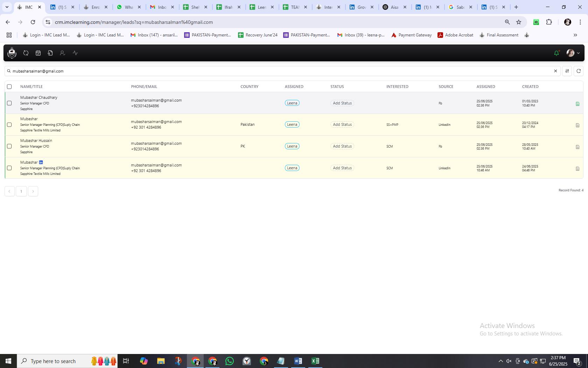Switch to the Google Sabo browser tab
The width and height of the screenshot is (588, 368).
[460, 7]
